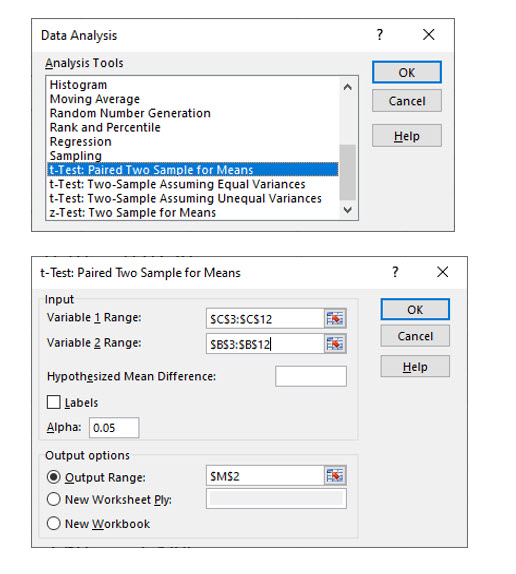Image resolution: width=516 pixels, height=574 pixels.
Task: Click help question mark in t-Test dialog
Action: 395,272
